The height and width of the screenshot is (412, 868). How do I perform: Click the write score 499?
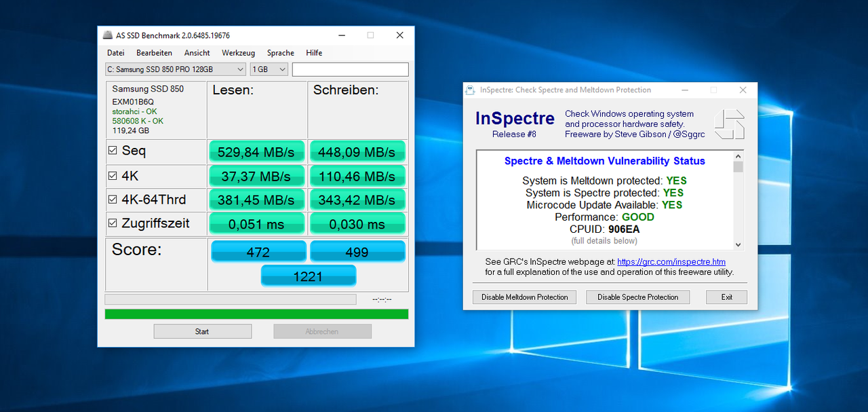click(357, 252)
